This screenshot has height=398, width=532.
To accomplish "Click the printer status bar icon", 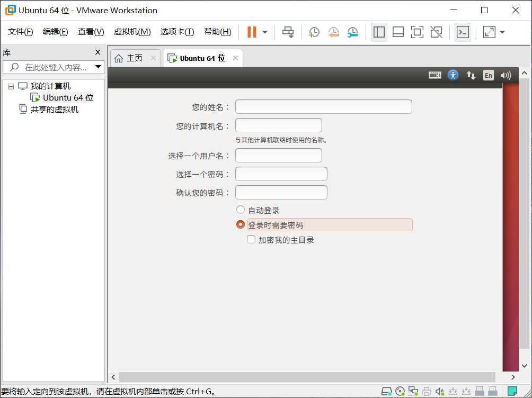I will 427,392.
